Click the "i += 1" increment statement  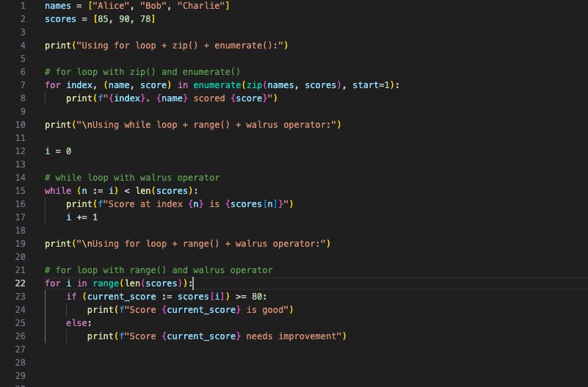[82, 217]
